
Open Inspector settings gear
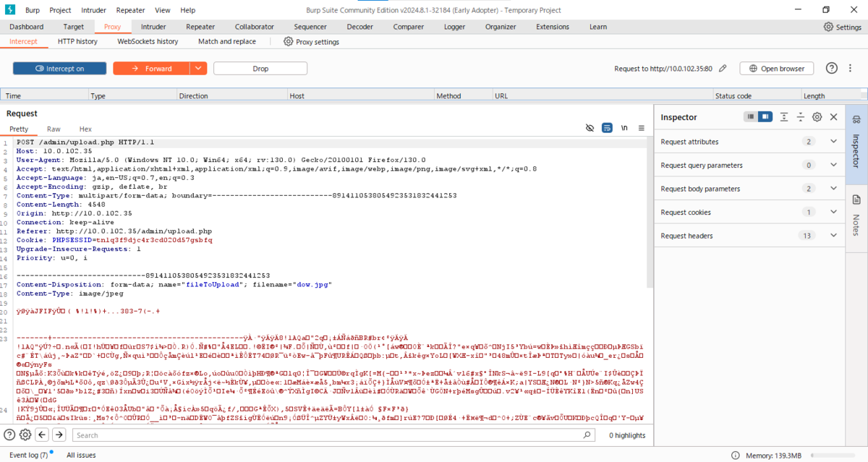[817, 117]
